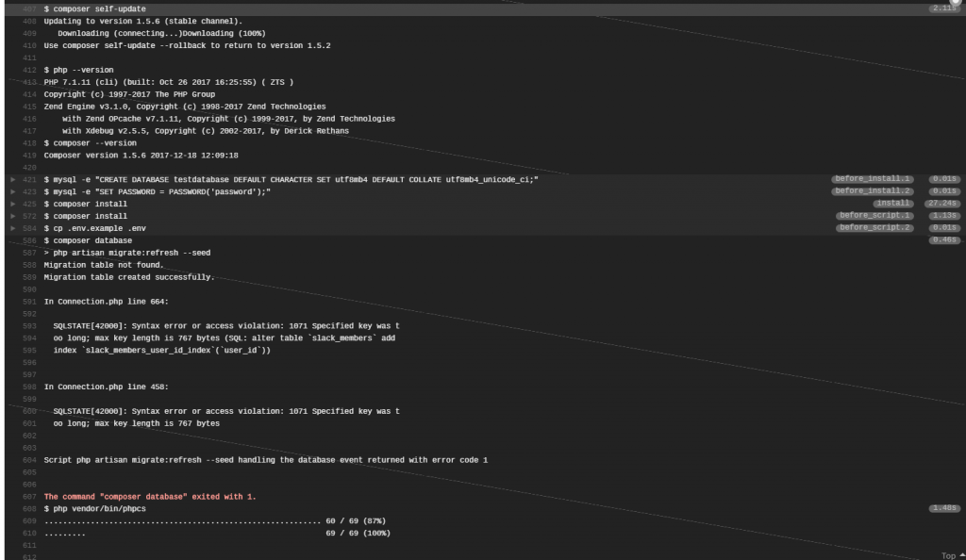
Task: Click the 'PHP 7.1.11 (cli)' output line
Action: (169, 82)
